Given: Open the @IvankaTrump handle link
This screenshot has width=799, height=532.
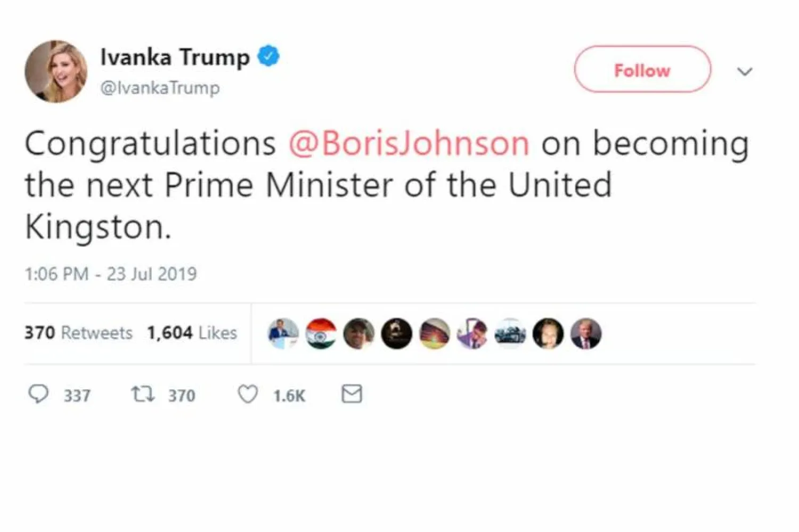Looking at the screenshot, I should point(160,87).
